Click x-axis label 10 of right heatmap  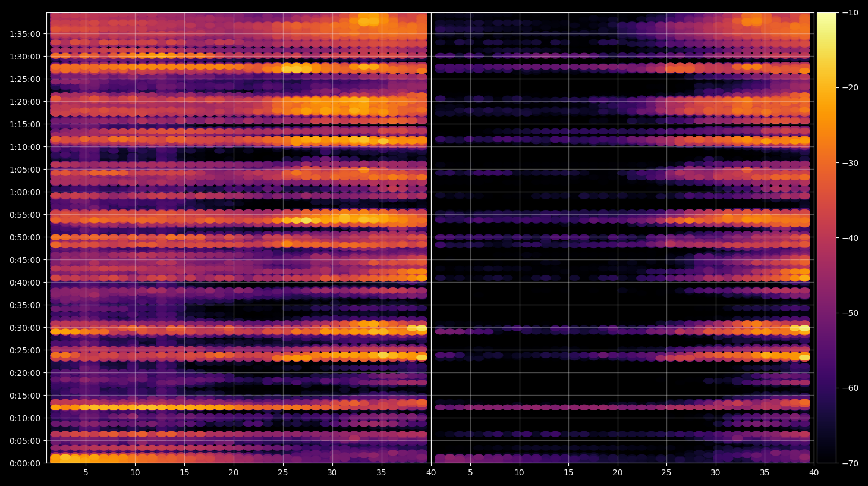coord(519,473)
